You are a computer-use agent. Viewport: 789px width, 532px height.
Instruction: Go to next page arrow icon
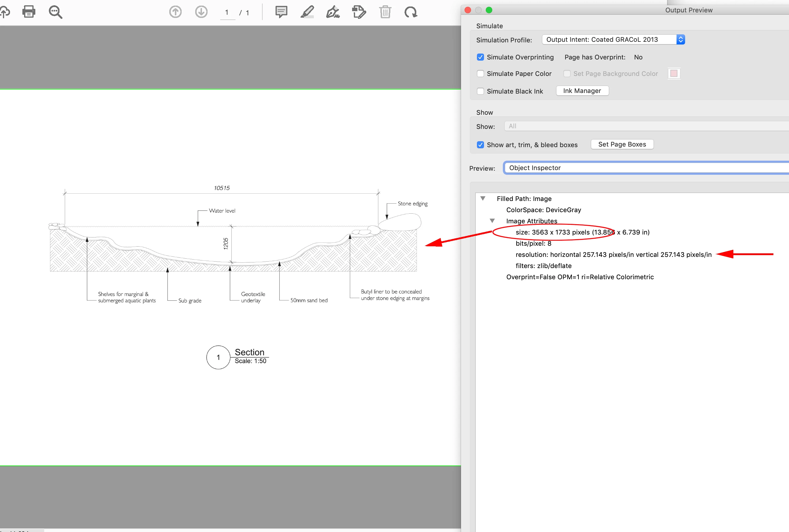click(201, 12)
